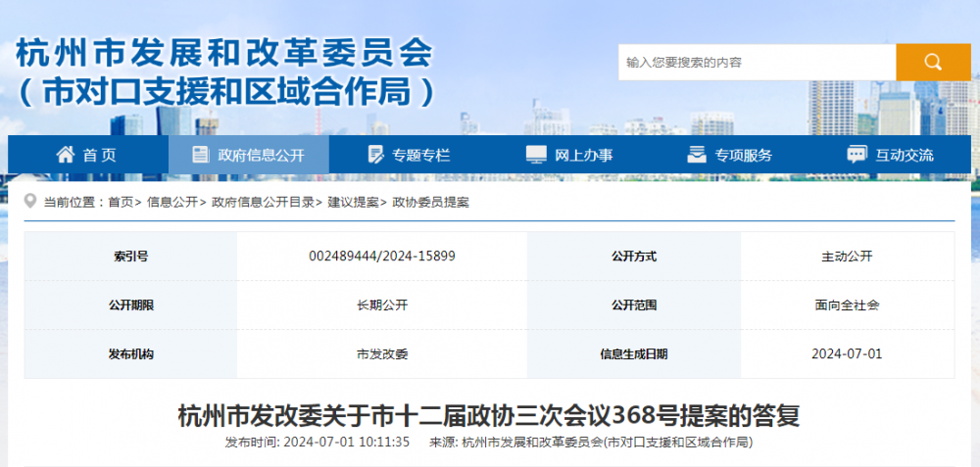Viewport: 980px width, 467px height.
Task: Click the 公开期限 label cell
Action: [130, 305]
